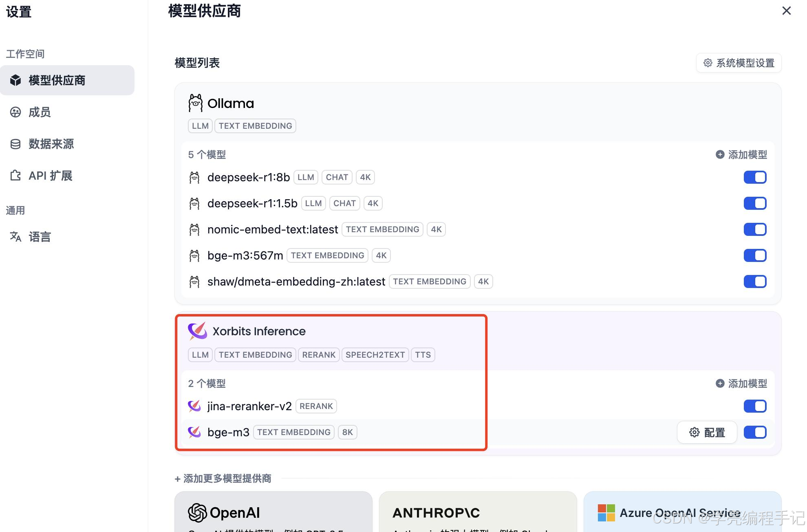Select 成员 in the settings sidebar
Screen dimensions: 807x532
(x=40, y=112)
